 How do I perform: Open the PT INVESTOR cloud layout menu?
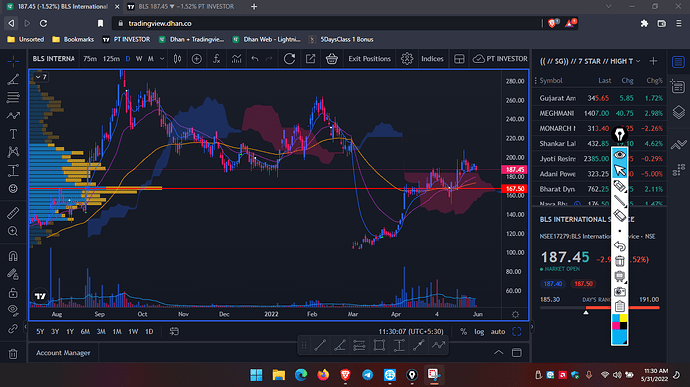click(x=500, y=59)
